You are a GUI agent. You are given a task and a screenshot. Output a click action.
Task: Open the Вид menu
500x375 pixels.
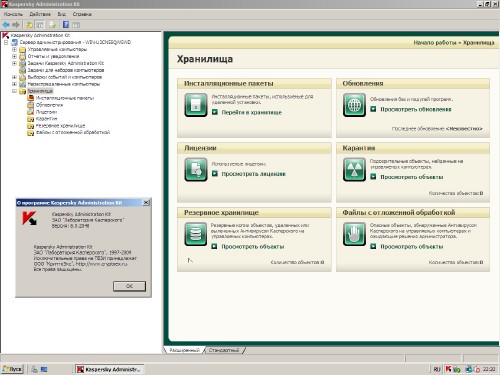(62, 14)
